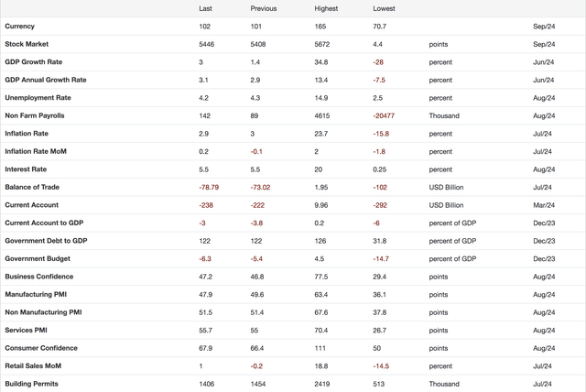Open Manufacturing PMI details
The width and height of the screenshot is (586, 392).
click(36, 295)
